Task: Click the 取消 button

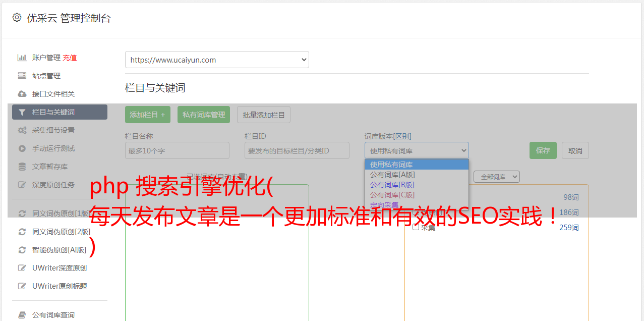Action: pos(575,150)
